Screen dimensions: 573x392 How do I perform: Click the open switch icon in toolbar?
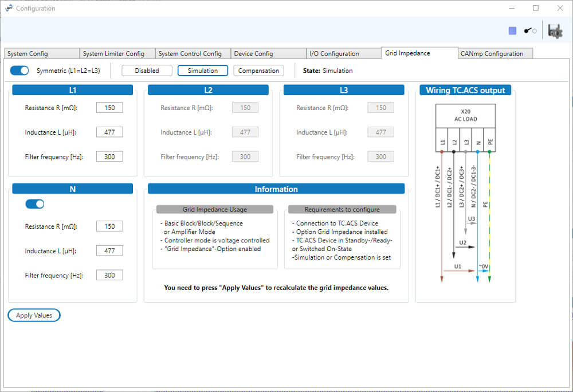(x=530, y=31)
